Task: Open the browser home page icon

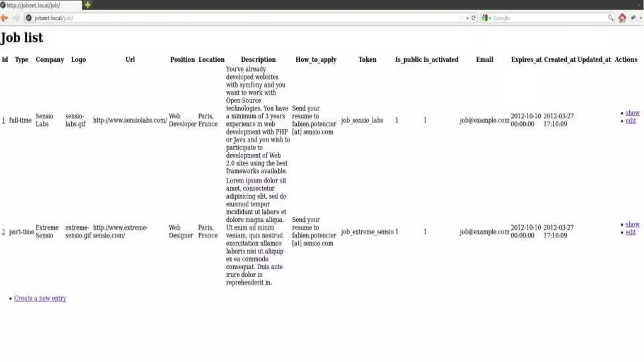Action: tap(622, 18)
